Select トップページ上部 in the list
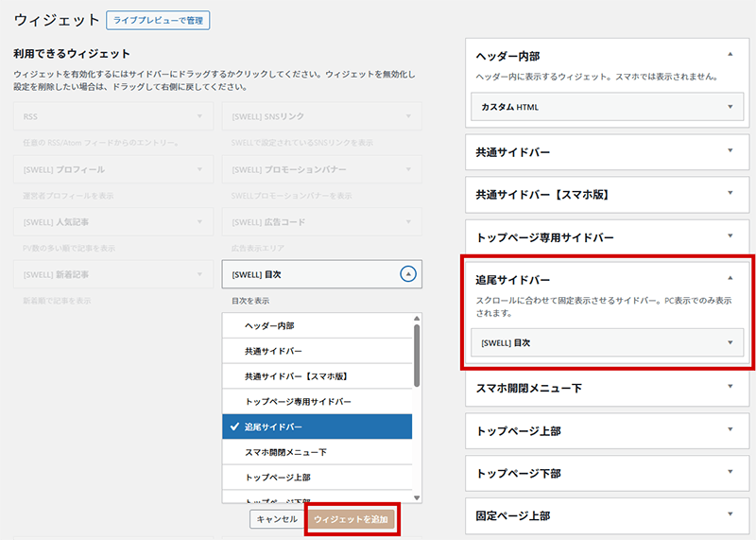756x540 pixels. tap(317, 478)
